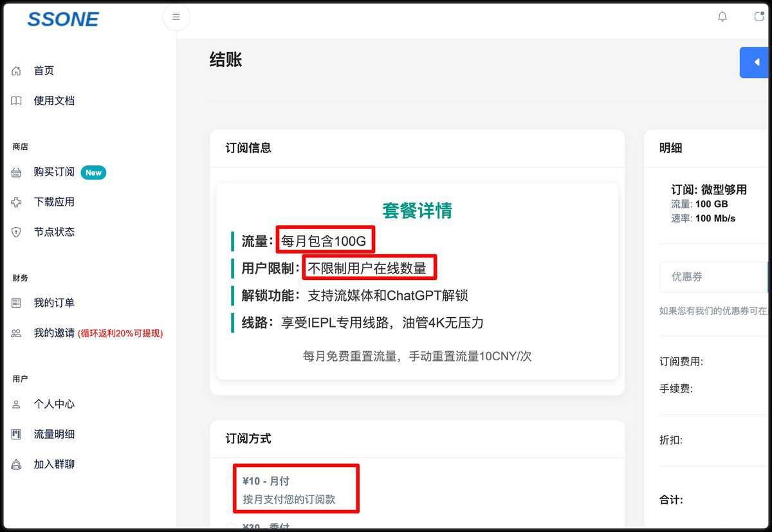This screenshot has height=532, width=772.
Task: Select 购买订阅 from the sidebar menu
Action: click(x=55, y=172)
